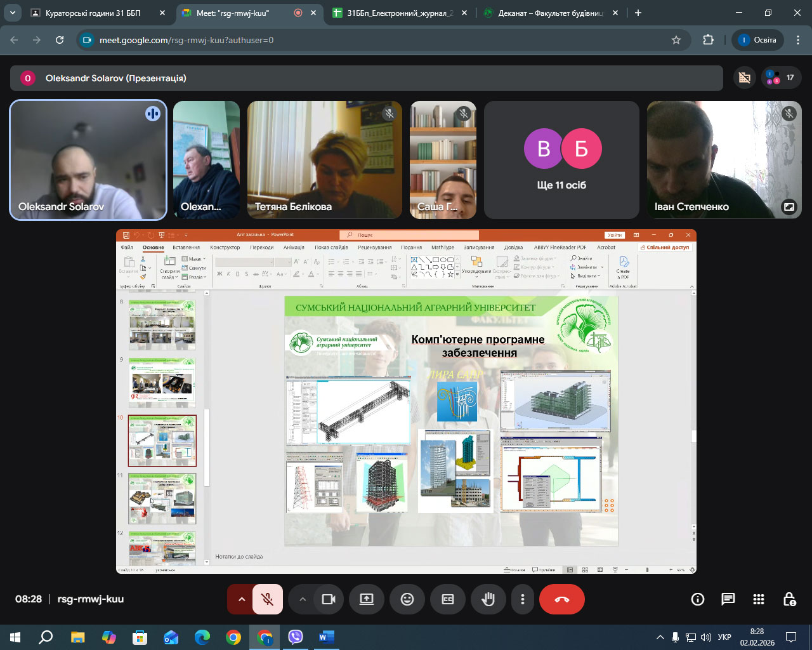Viewport: 812px width, 650px height.
Task: Open the activities grid panel
Action: click(758, 599)
